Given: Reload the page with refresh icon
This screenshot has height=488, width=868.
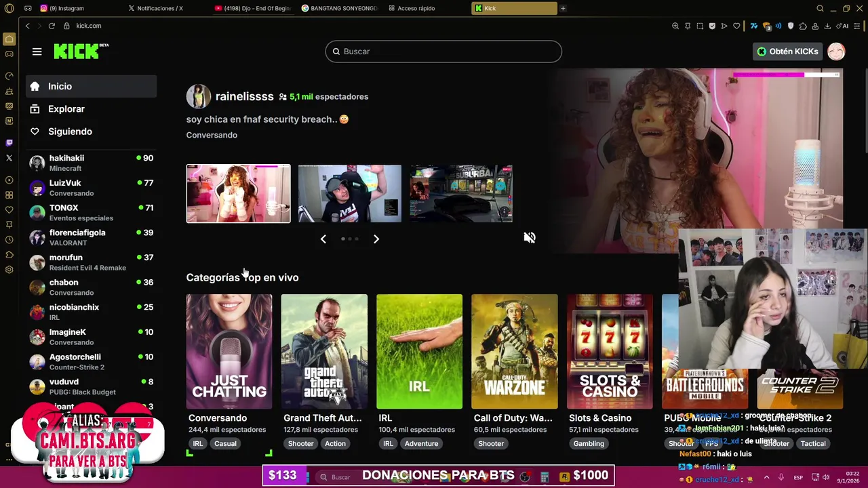Looking at the screenshot, I should pyautogui.click(x=52, y=26).
